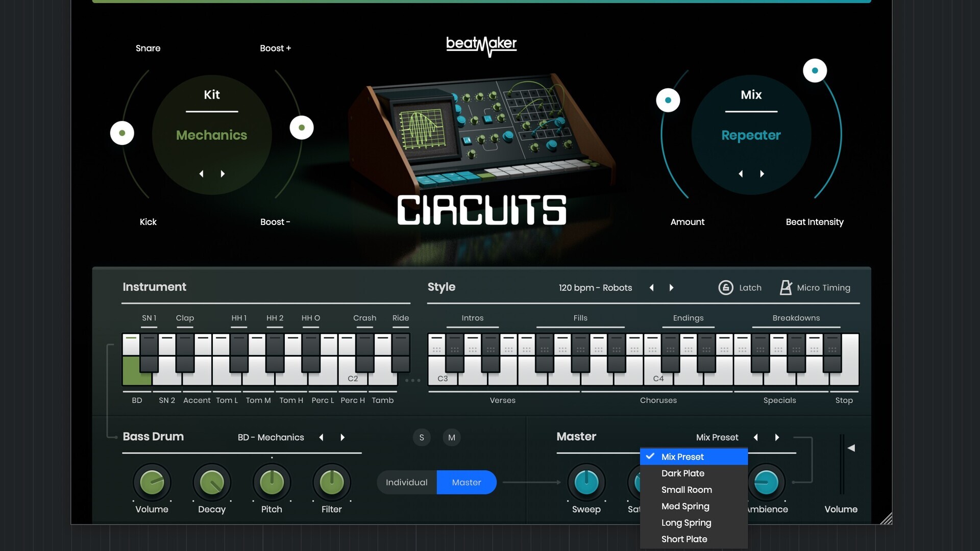The height and width of the screenshot is (551, 980).
Task: Open the BD - Mechanics sound selector
Action: click(x=271, y=438)
